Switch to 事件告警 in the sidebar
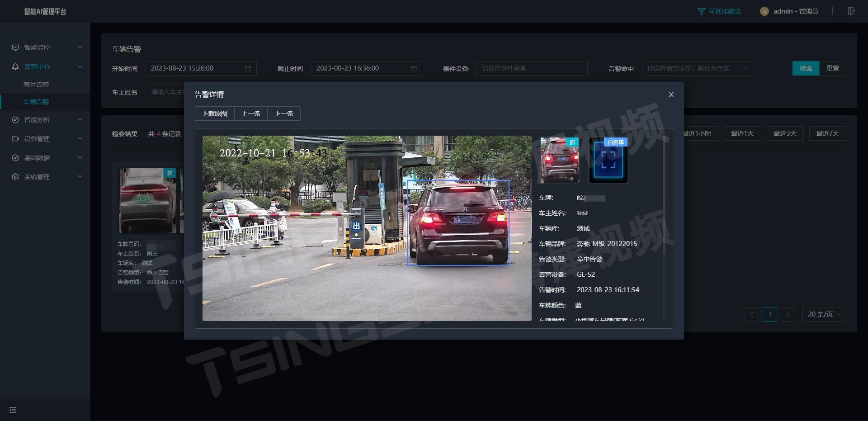This screenshot has height=421, width=868. (x=37, y=84)
